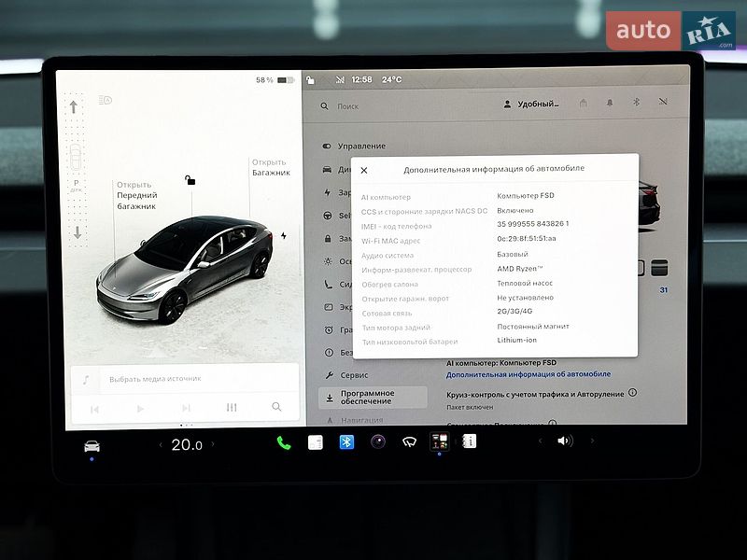Tap the steering wheel Autopilot menu icon
This screenshot has height=560, width=747.
pyautogui.click(x=328, y=216)
